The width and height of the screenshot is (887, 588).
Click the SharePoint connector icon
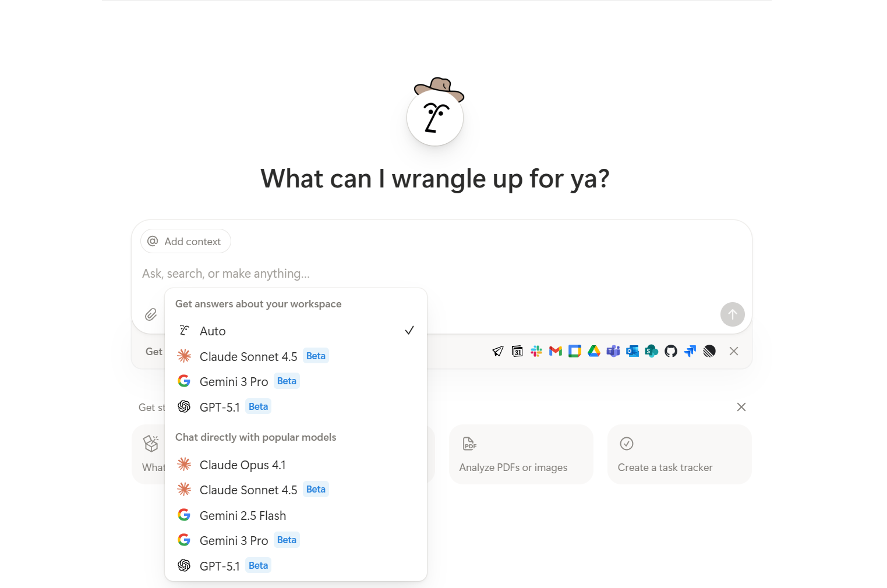click(652, 351)
